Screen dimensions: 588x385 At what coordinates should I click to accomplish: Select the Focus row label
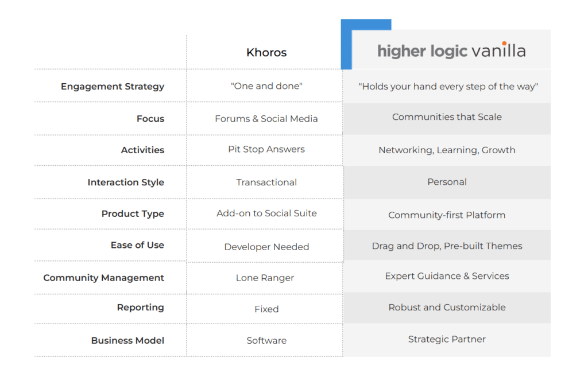[150, 119]
